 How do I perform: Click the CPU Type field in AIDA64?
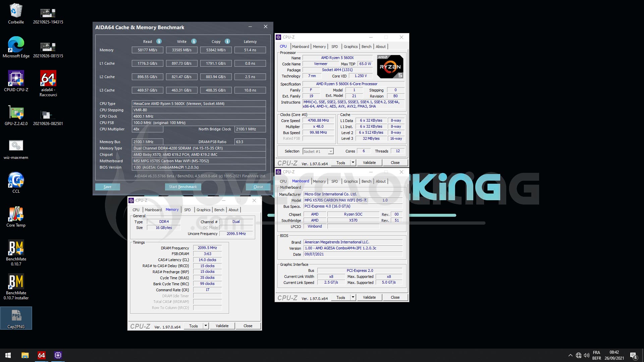point(199,104)
